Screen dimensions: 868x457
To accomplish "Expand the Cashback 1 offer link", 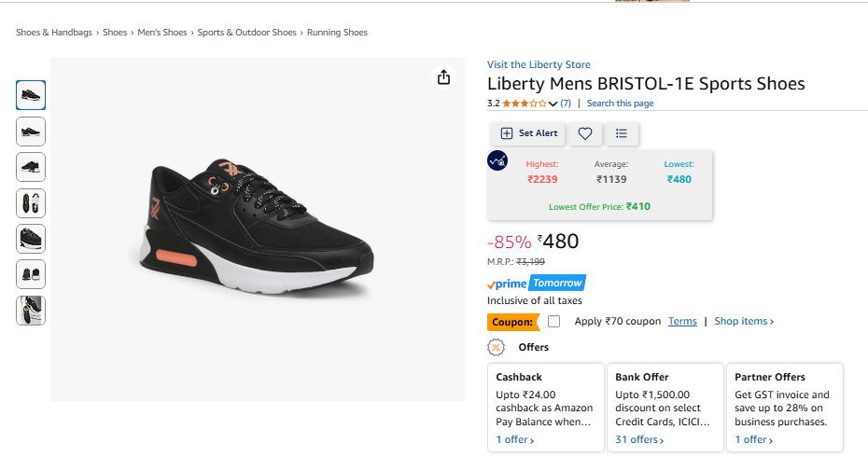I will [515, 439].
